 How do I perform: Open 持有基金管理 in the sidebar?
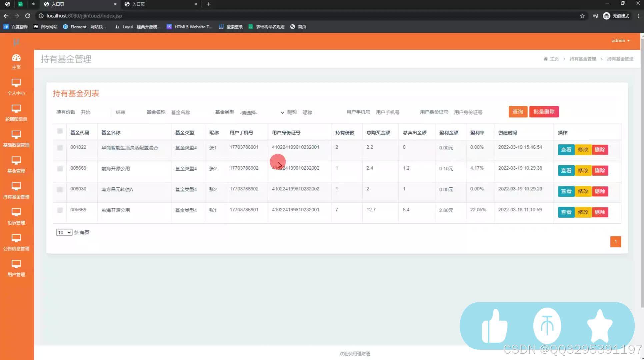(16, 191)
